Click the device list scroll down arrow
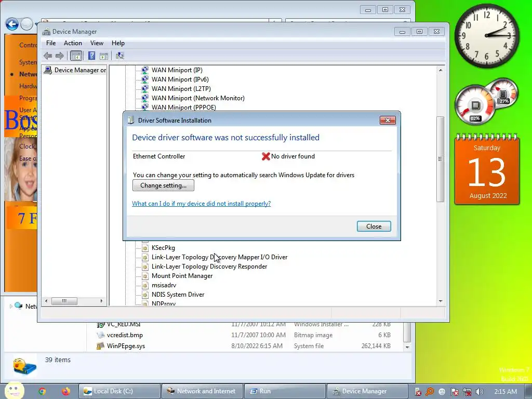 [441, 301]
